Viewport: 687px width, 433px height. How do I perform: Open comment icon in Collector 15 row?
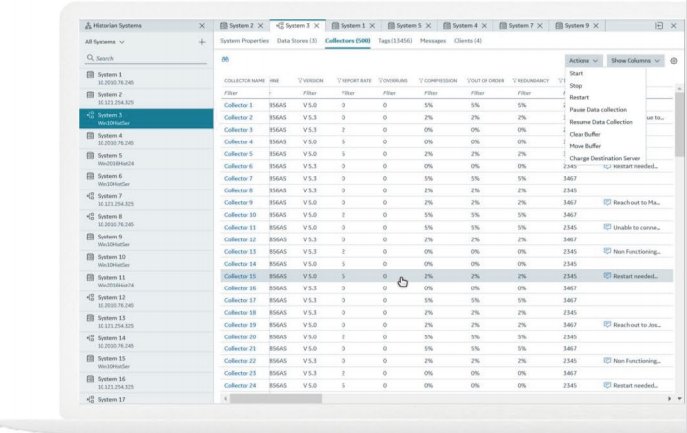pos(607,276)
